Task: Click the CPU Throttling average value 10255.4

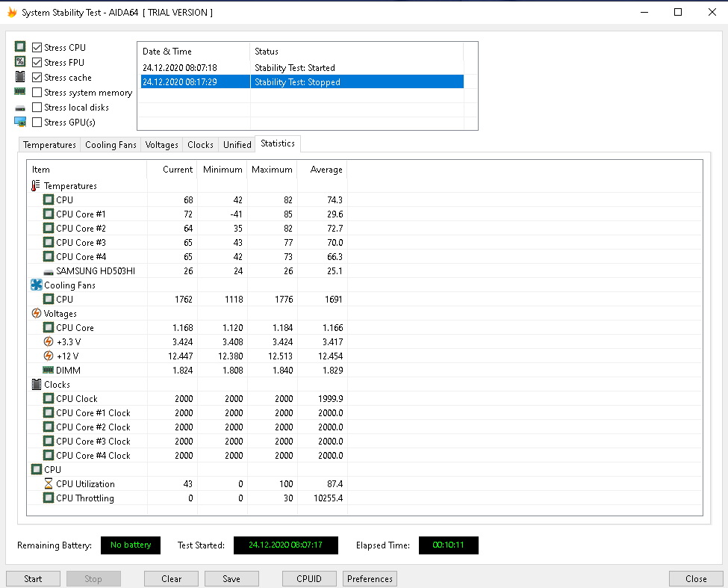Action: (x=329, y=498)
